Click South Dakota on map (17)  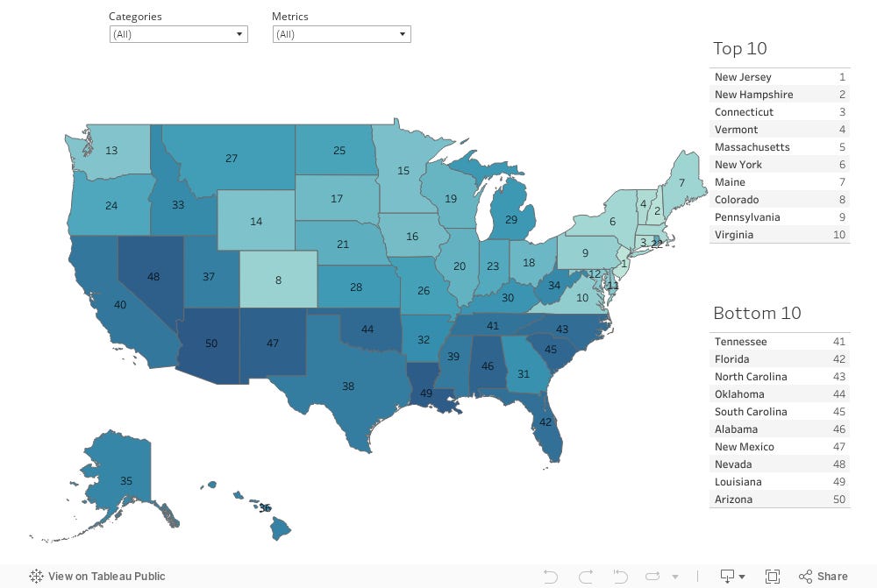click(337, 198)
